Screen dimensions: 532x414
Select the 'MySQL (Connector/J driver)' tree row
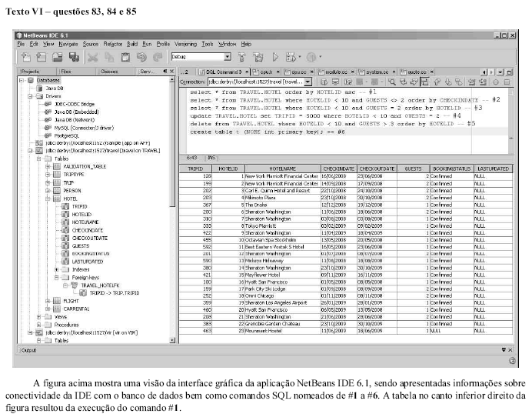79,128
